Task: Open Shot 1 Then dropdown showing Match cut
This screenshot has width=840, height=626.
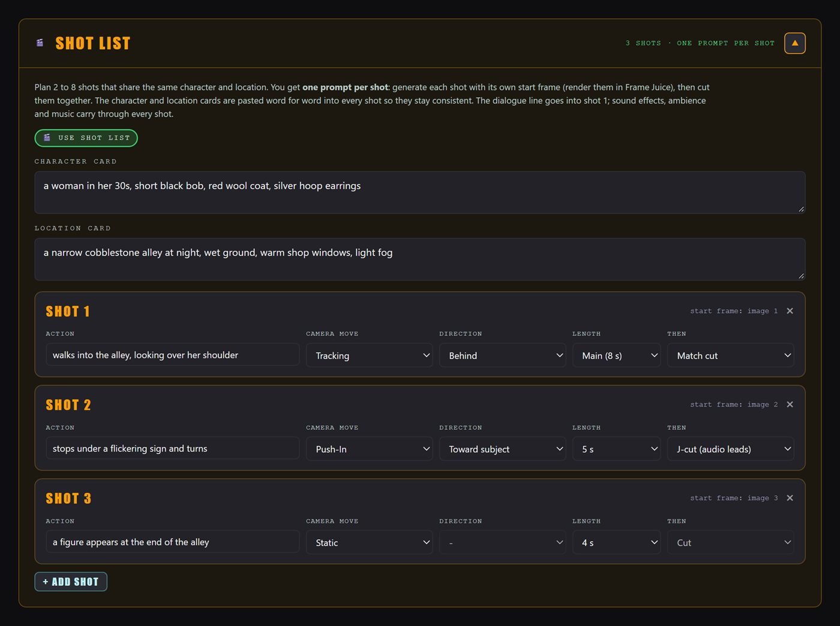Action: click(x=730, y=356)
